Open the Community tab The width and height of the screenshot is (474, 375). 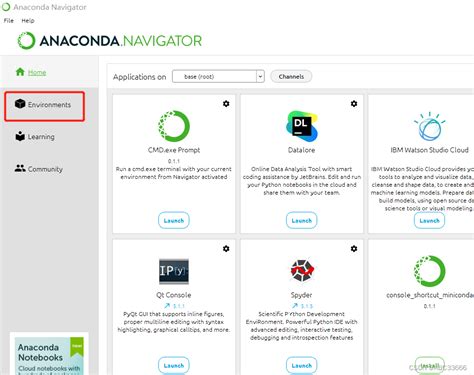point(45,169)
